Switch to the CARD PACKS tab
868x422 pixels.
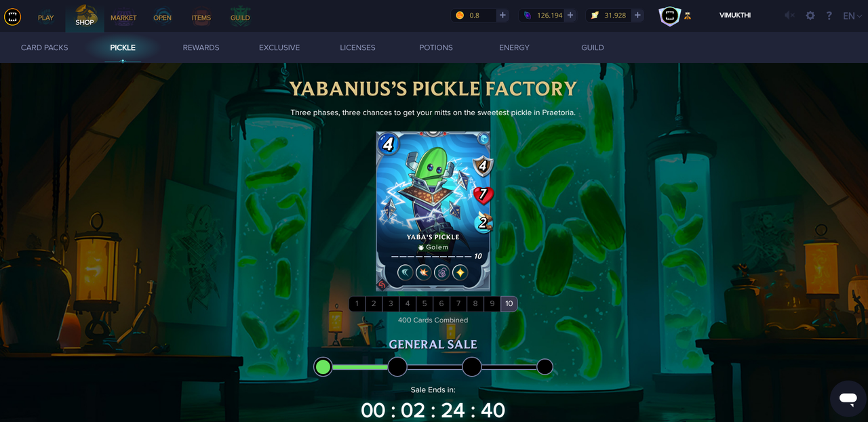coord(45,47)
